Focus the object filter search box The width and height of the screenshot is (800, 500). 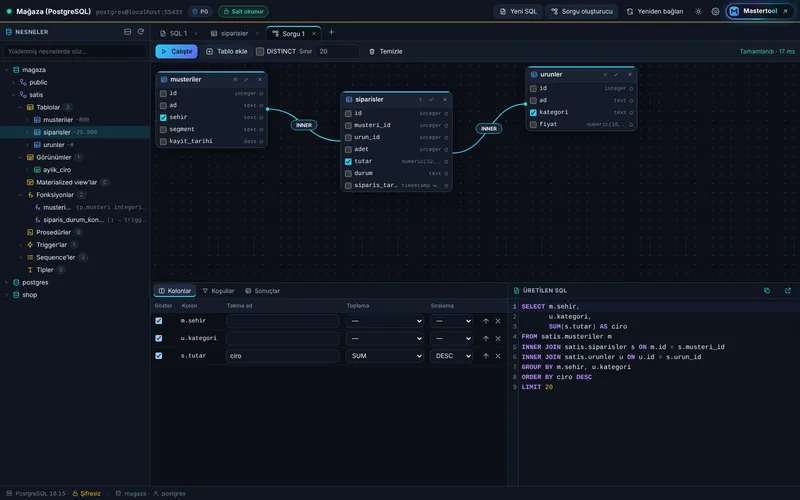point(75,52)
